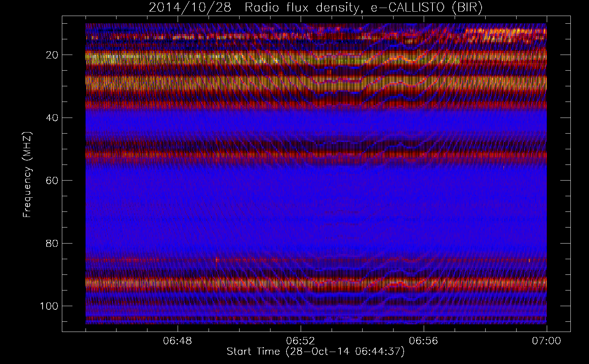The height and width of the screenshot is (364, 589).
Task: Click the 06:52 time tick label
Action: (301, 341)
